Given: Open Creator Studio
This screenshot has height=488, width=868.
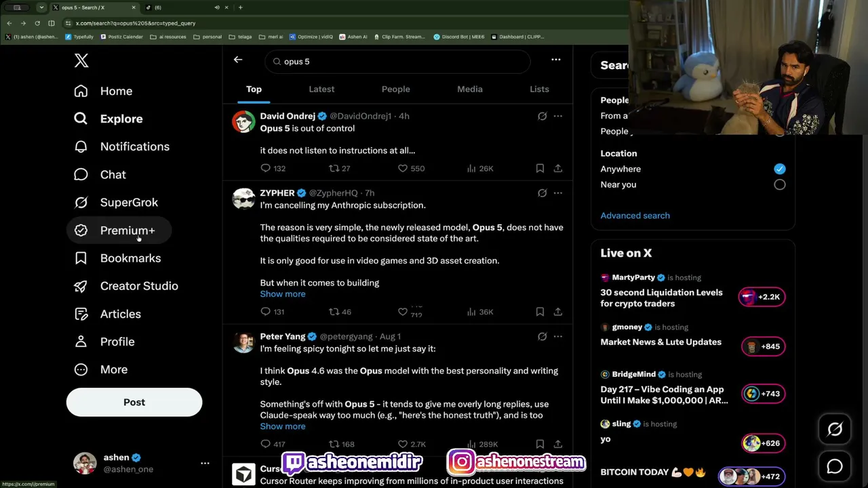Looking at the screenshot, I should click(126, 286).
